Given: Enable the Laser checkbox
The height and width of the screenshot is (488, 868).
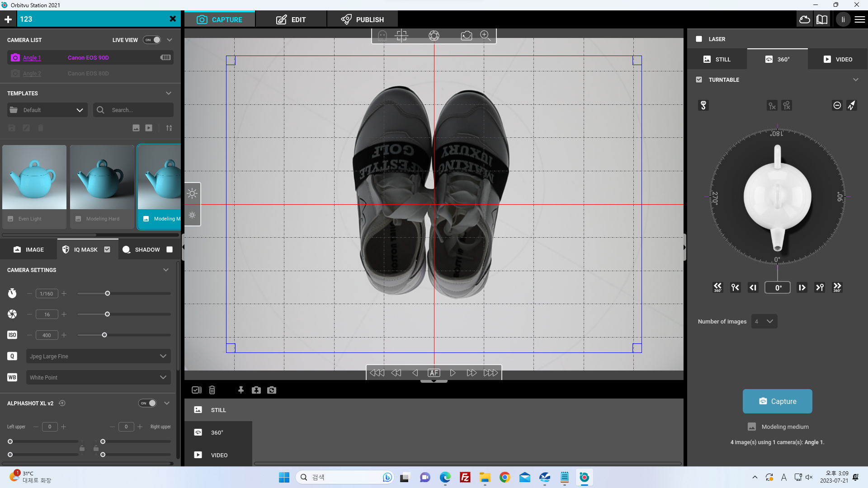Looking at the screenshot, I should tap(699, 39).
